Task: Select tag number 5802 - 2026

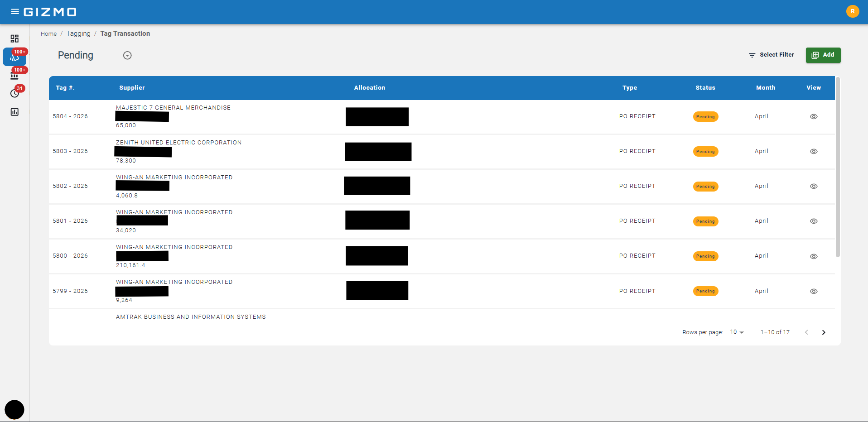Action: coord(70,186)
